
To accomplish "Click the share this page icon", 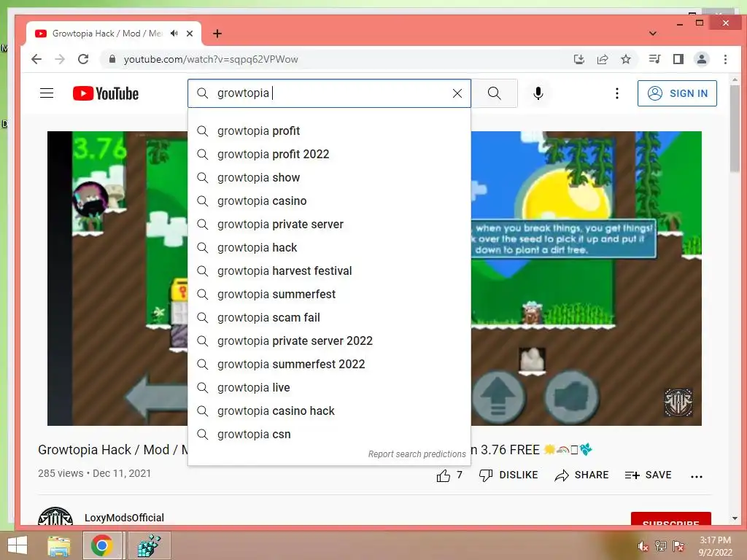I will (x=603, y=59).
